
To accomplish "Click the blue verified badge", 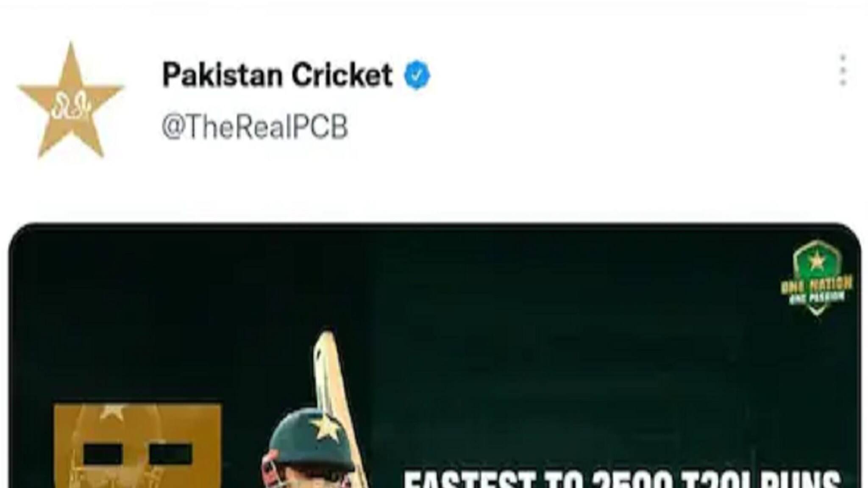I will tap(417, 75).
